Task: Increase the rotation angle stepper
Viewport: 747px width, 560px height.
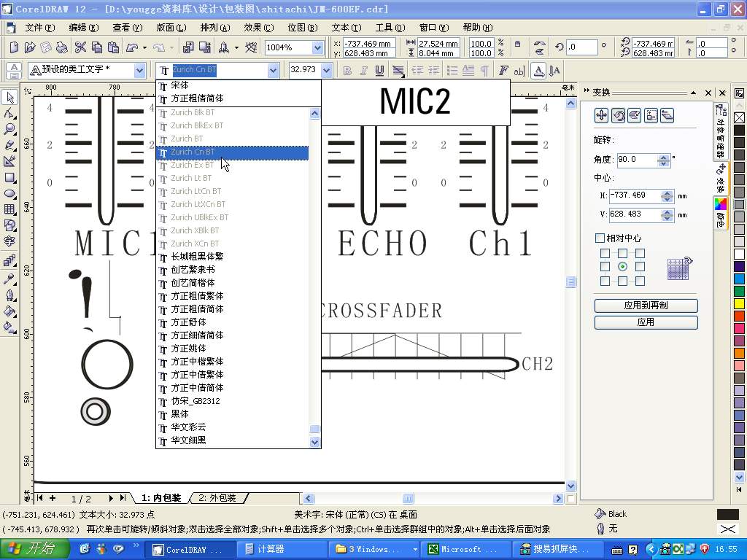Action: [663, 157]
